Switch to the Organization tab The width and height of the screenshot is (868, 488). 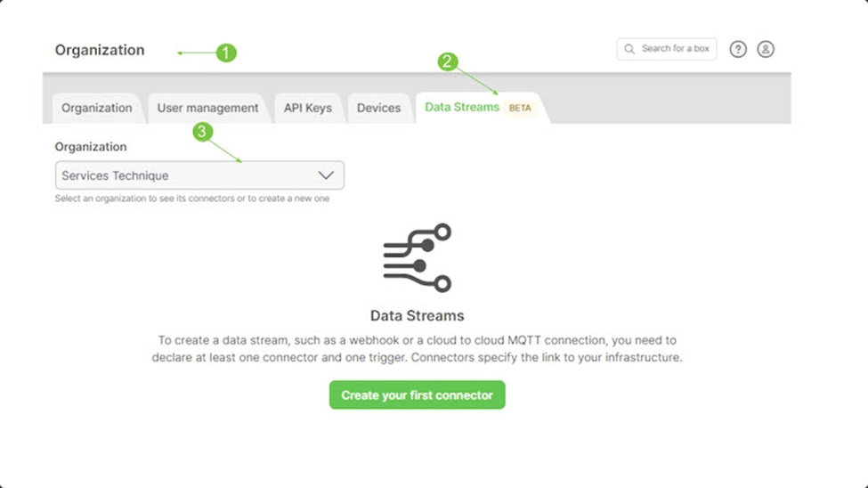(x=96, y=108)
